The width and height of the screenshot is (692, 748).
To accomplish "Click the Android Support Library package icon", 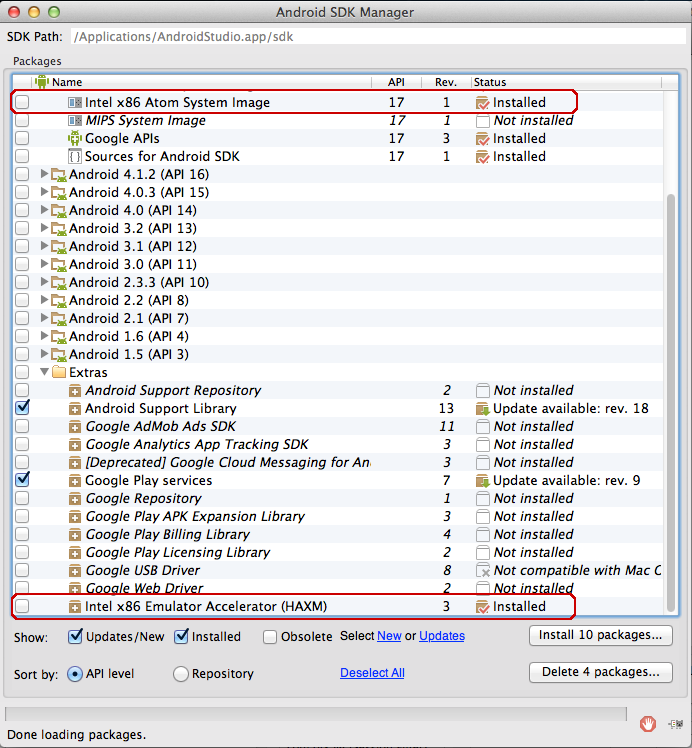I will (75, 409).
